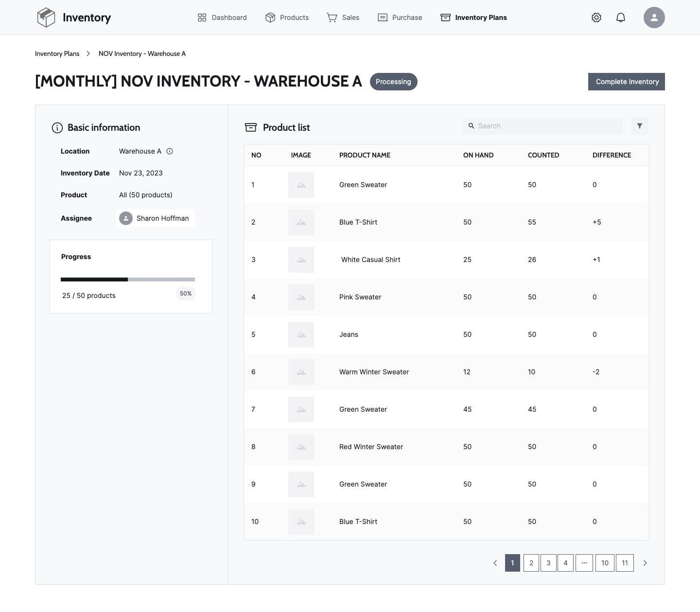This screenshot has width=700, height=612.
Task: Select the Warm Winter Sweater product name
Action: (374, 372)
